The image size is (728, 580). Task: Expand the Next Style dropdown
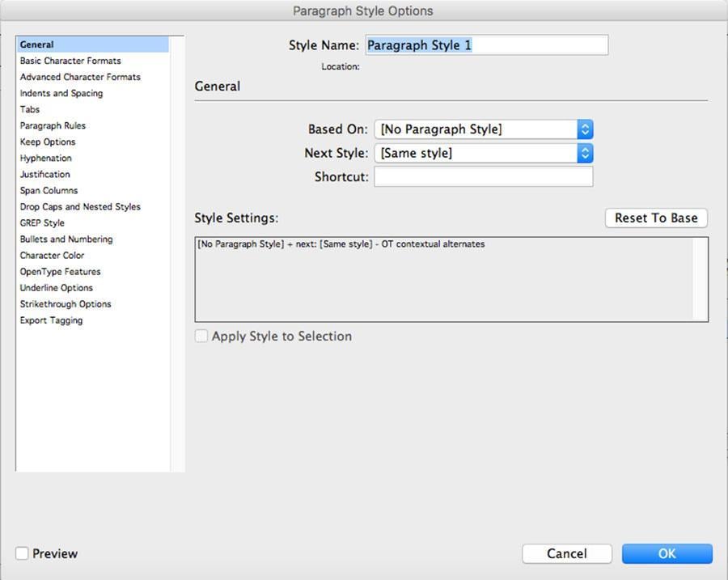pos(483,153)
